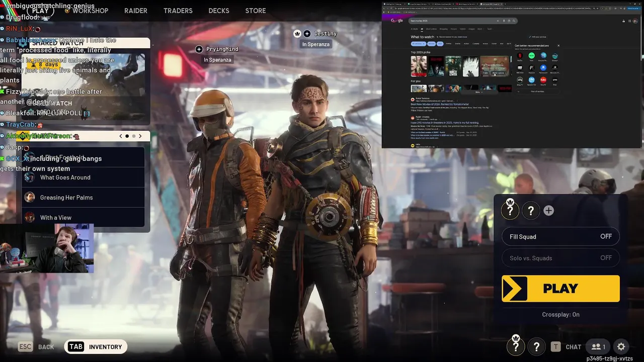Image resolution: width=644 pixels, height=362 pixels.
Task: Select Disney+ in the services panel
Action: click(555, 56)
